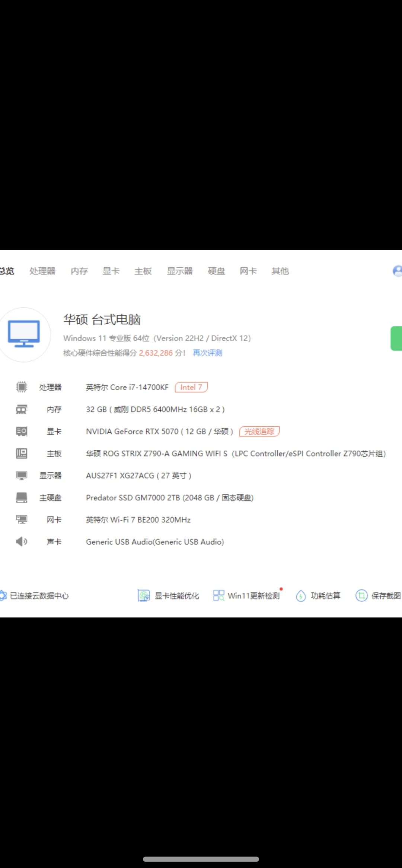The image size is (402, 868).
Task: Click the graphics card icon
Action: 22,431
